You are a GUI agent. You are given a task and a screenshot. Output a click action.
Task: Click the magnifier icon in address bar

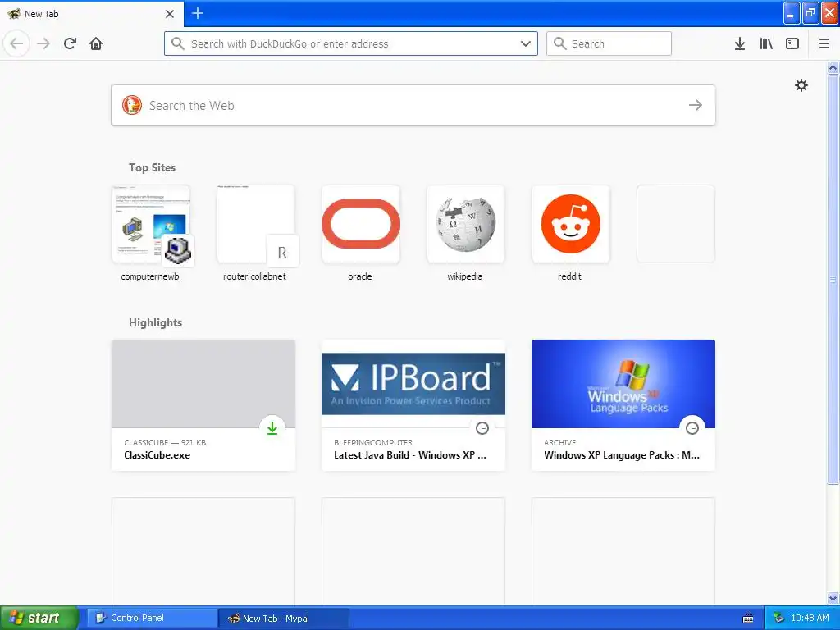[178, 43]
